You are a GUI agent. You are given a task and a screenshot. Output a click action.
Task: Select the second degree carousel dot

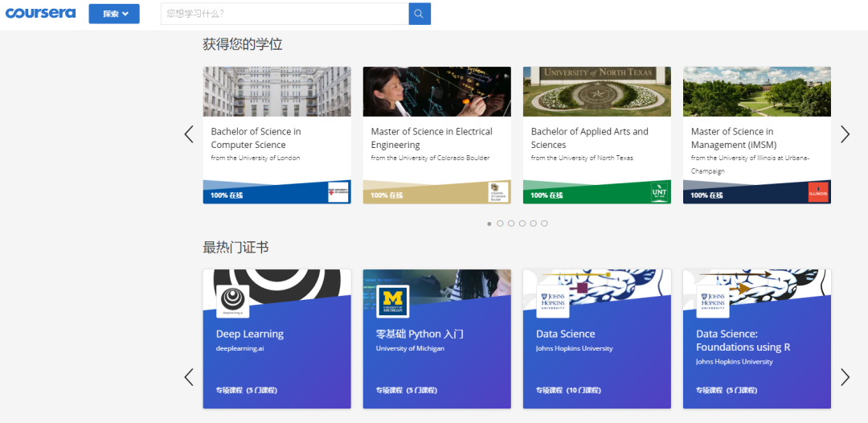coord(501,224)
